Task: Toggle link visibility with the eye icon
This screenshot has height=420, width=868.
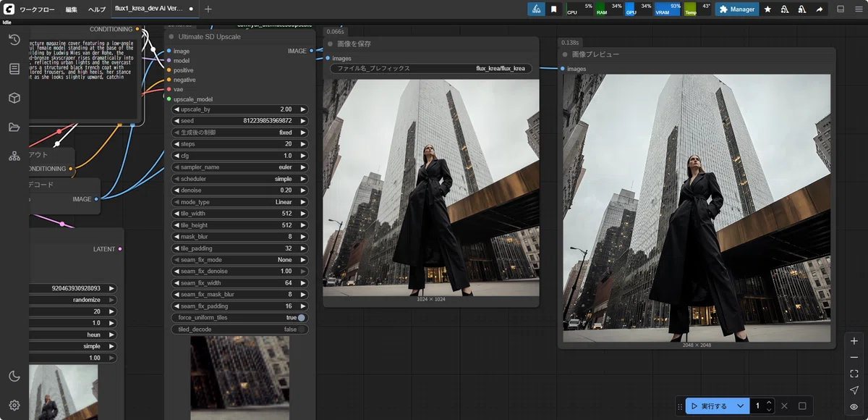Action: [x=854, y=407]
